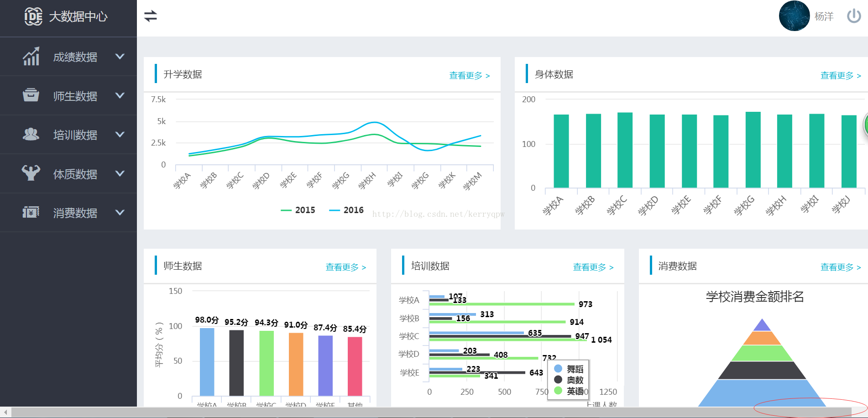Expand the 培训数据 menu chevron
The width and height of the screenshot is (868, 418).
click(x=120, y=135)
